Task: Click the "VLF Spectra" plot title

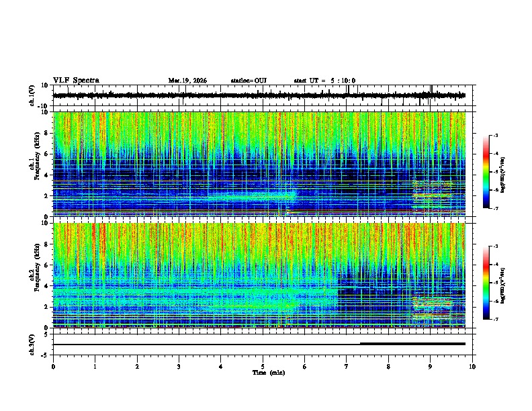Action: (x=76, y=81)
